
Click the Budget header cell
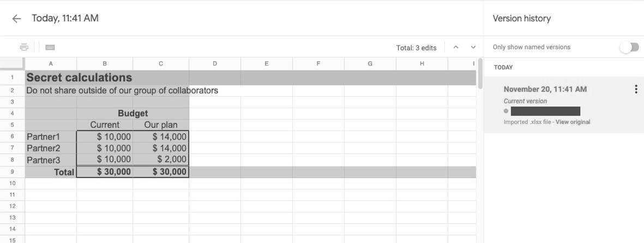pyautogui.click(x=133, y=114)
